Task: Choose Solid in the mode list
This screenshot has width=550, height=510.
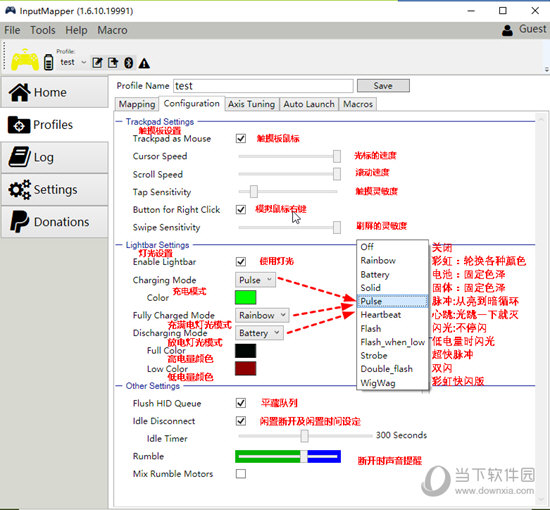Action: [392, 288]
